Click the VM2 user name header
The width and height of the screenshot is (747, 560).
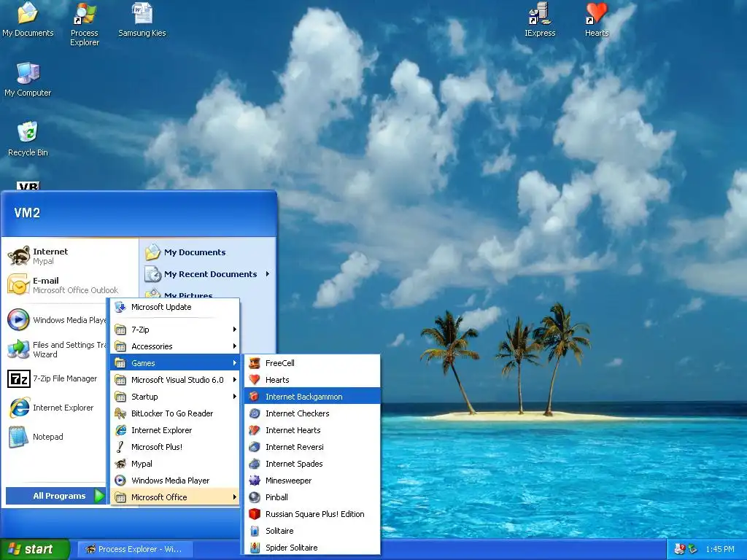(27, 213)
